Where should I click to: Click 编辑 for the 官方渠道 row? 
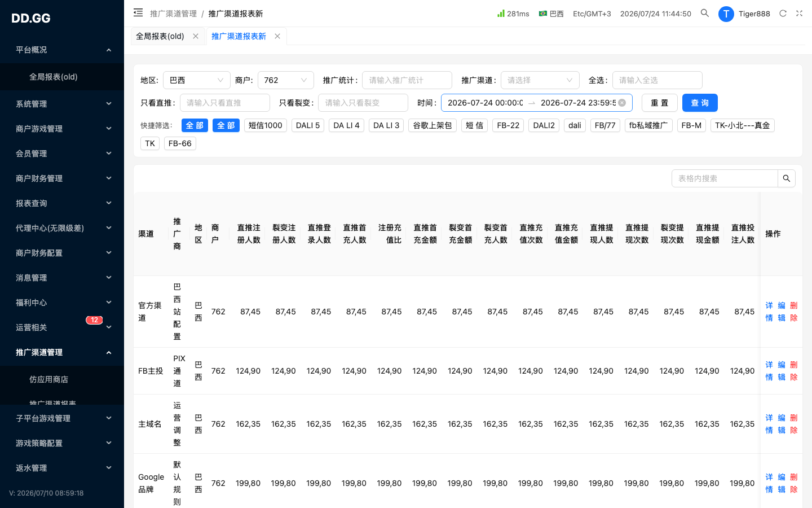coord(782,312)
